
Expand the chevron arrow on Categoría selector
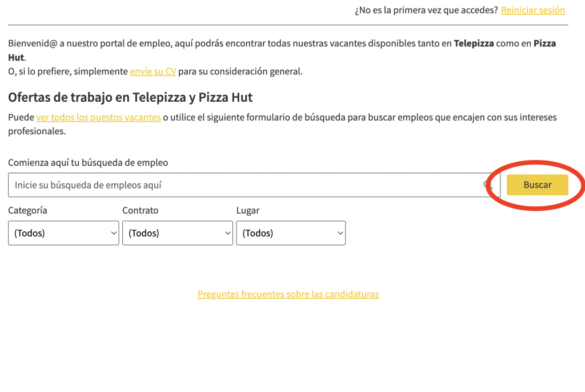tap(113, 233)
